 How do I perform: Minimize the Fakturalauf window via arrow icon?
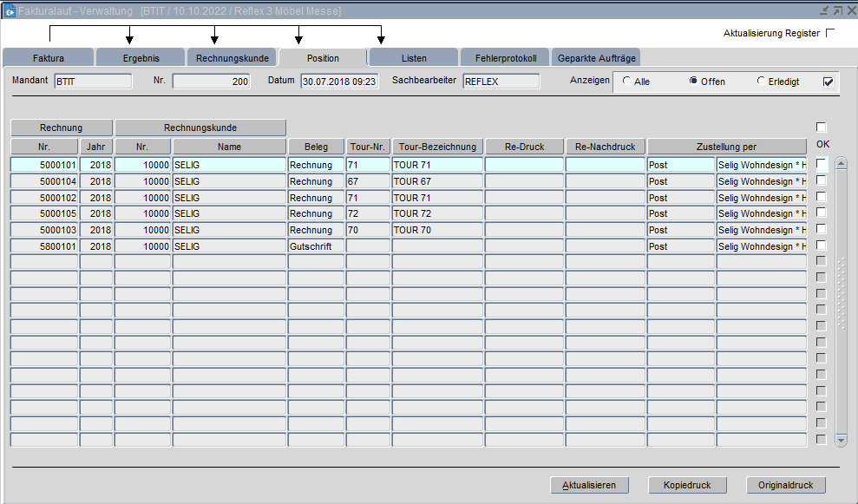coord(824,10)
